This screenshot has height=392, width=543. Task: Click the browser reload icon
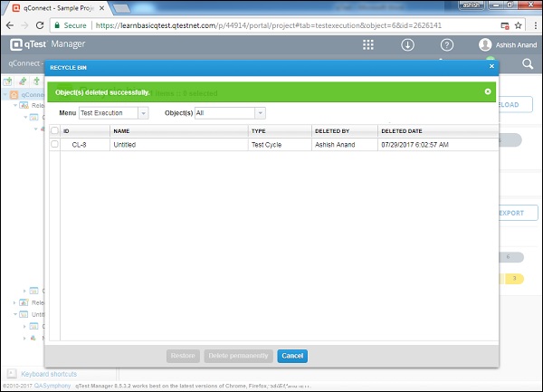(43, 24)
